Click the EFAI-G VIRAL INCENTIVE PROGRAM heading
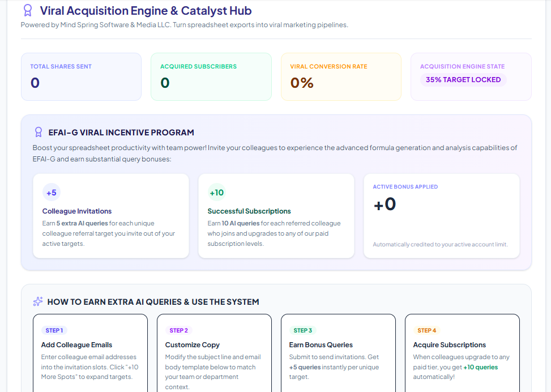The image size is (551, 392). point(121,133)
